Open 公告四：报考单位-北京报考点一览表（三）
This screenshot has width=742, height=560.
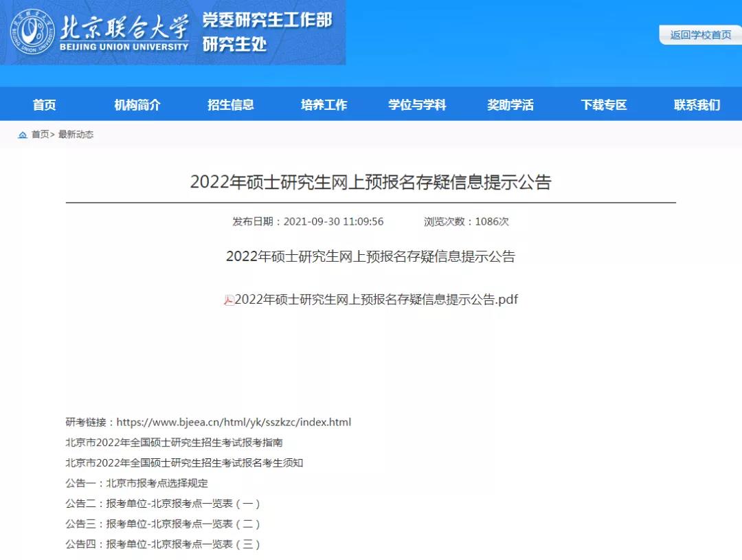coord(163,544)
